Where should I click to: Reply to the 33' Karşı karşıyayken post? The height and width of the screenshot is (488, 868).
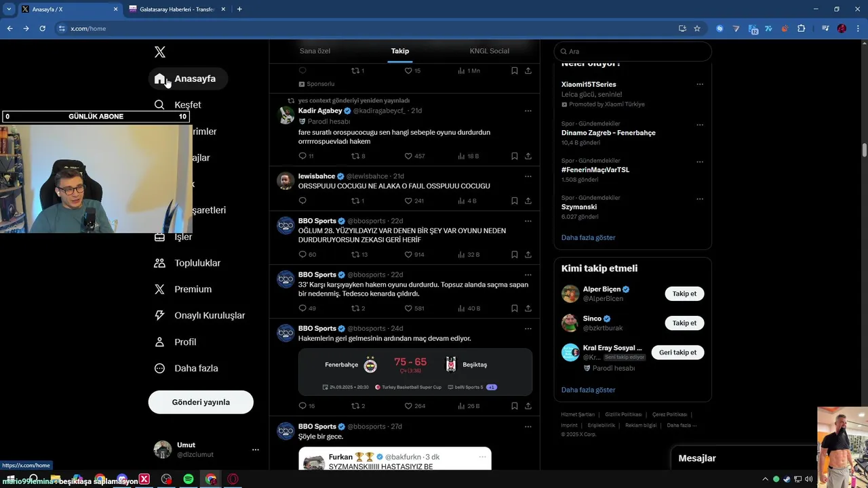[302, 308]
